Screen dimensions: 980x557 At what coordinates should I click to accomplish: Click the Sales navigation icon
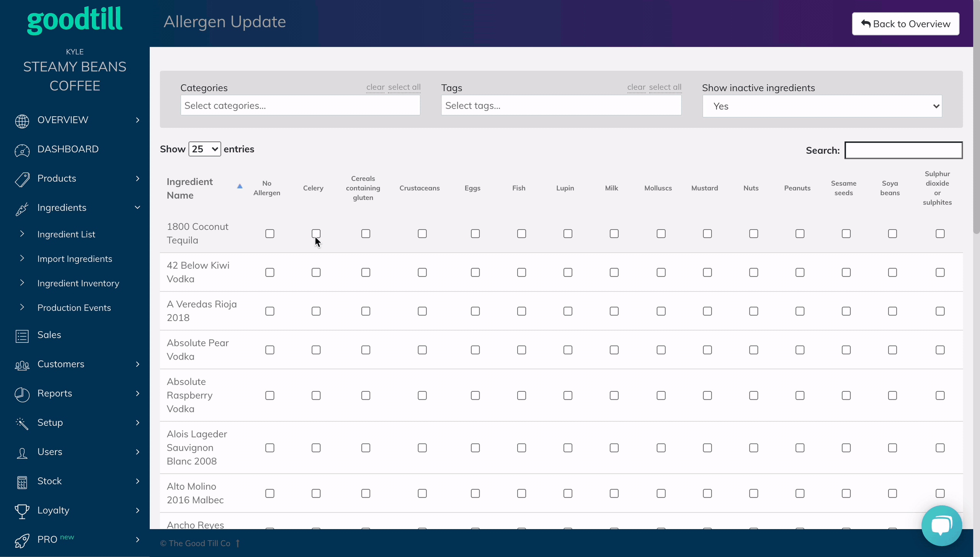click(21, 335)
